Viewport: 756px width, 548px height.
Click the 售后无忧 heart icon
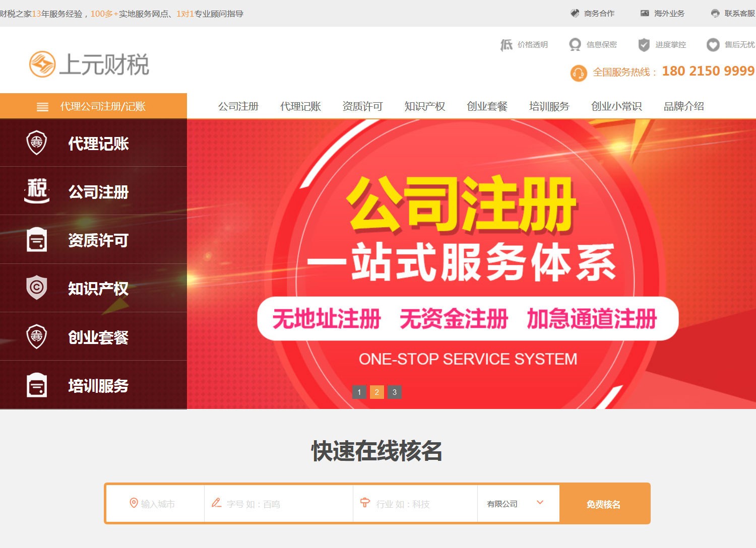[713, 45]
